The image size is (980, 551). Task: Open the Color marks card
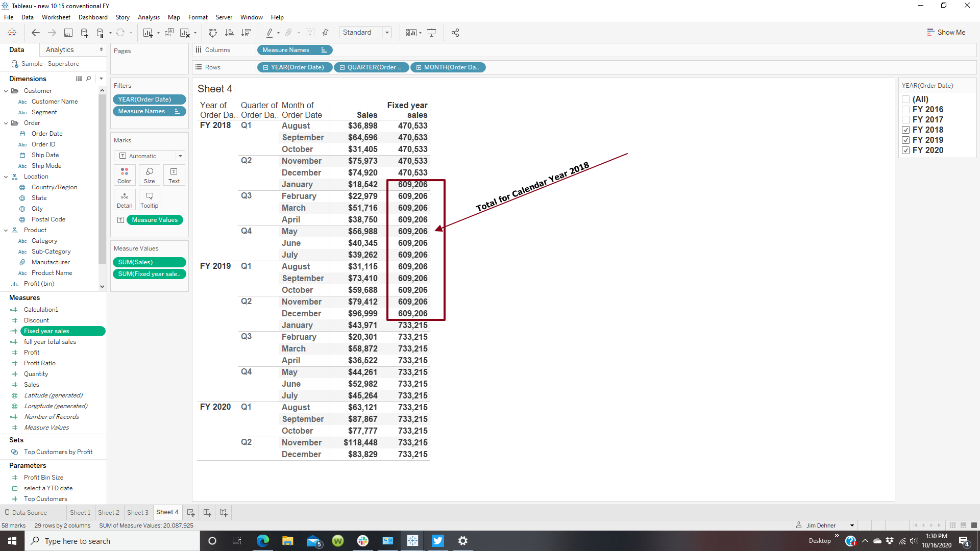tap(124, 175)
